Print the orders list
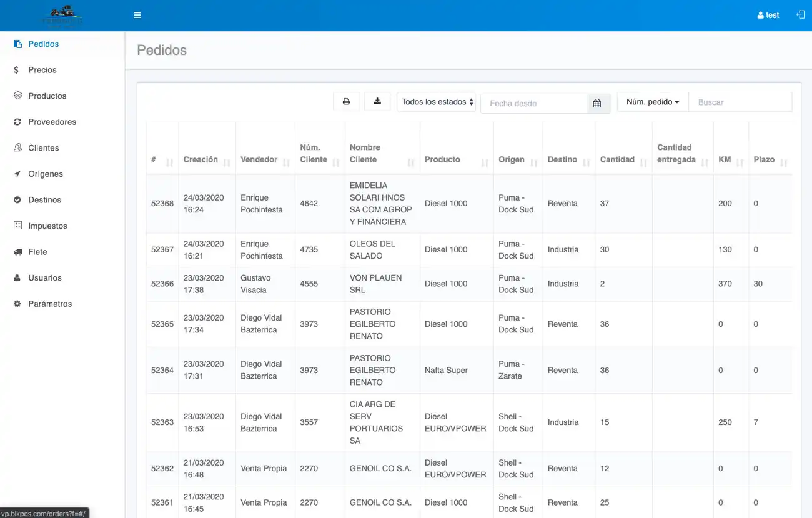This screenshot has height=518, width=812. pos(346,102)
